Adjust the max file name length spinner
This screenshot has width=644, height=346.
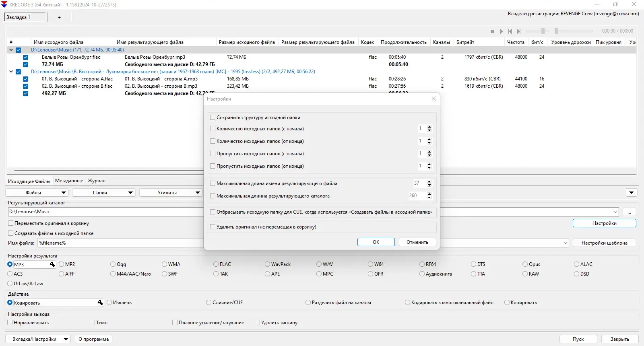pos(429,183)
